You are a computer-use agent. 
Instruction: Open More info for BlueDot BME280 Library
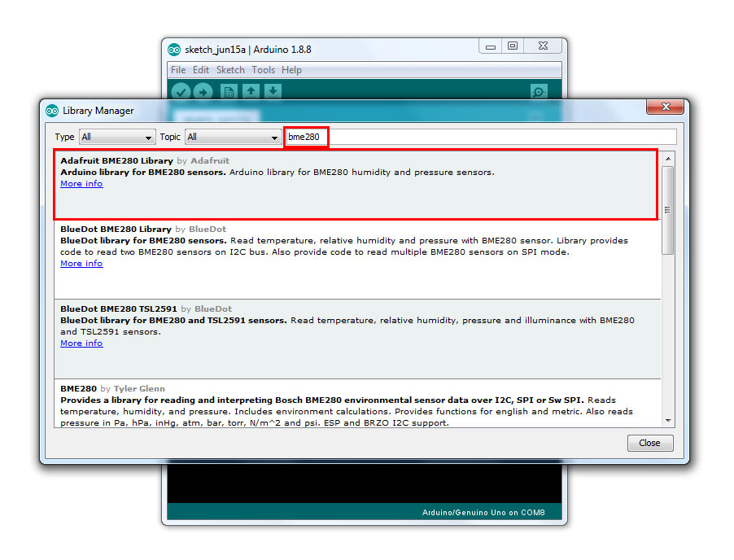[x=81, y=264]
